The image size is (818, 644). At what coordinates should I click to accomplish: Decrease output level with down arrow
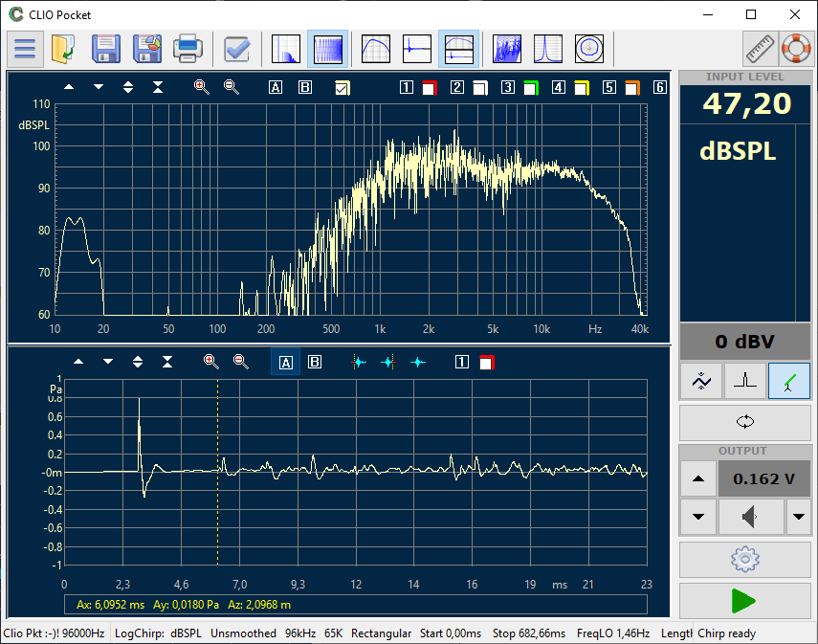pyautogui.click(x=697, y=518)
